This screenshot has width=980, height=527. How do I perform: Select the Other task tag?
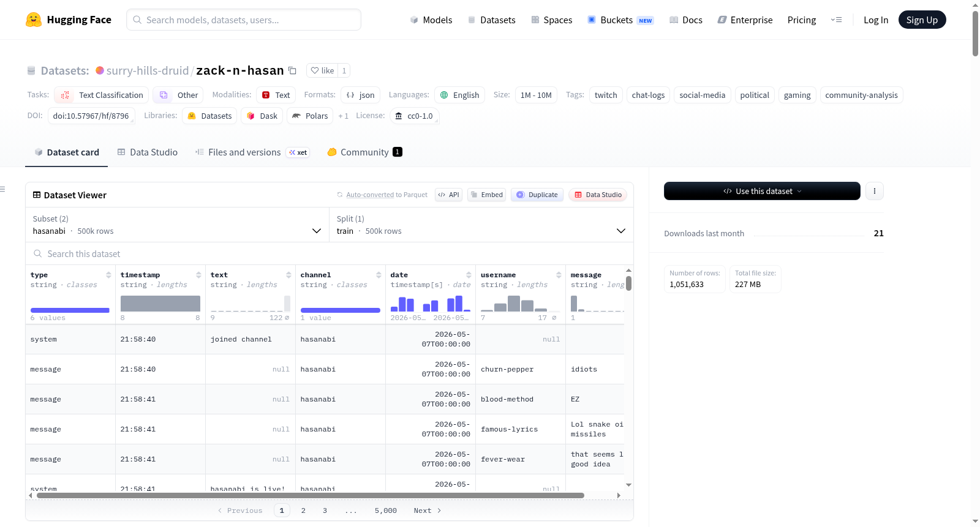tap(178, 95)
